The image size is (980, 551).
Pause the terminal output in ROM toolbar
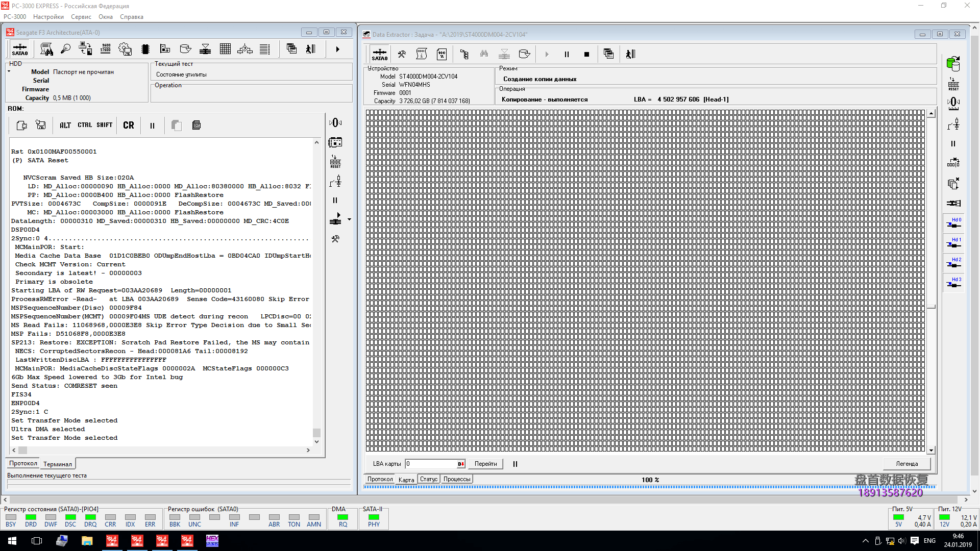click(152, 126)
